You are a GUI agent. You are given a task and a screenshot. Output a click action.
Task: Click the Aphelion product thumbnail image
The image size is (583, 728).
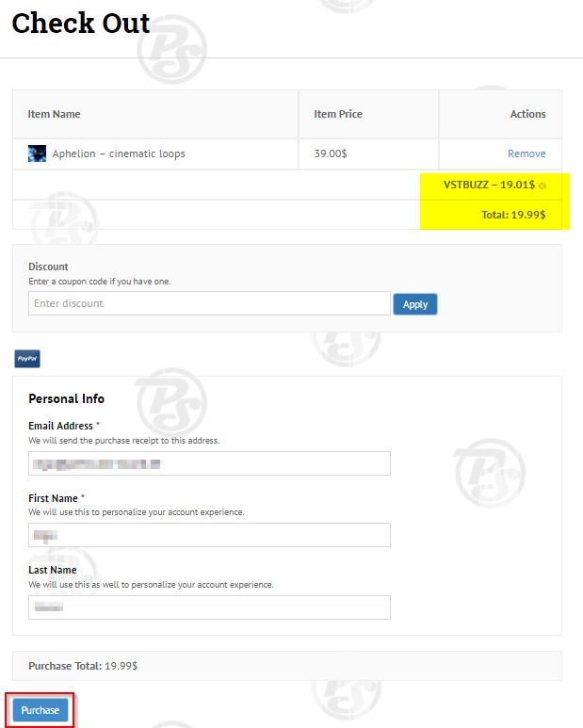point(38,154)
